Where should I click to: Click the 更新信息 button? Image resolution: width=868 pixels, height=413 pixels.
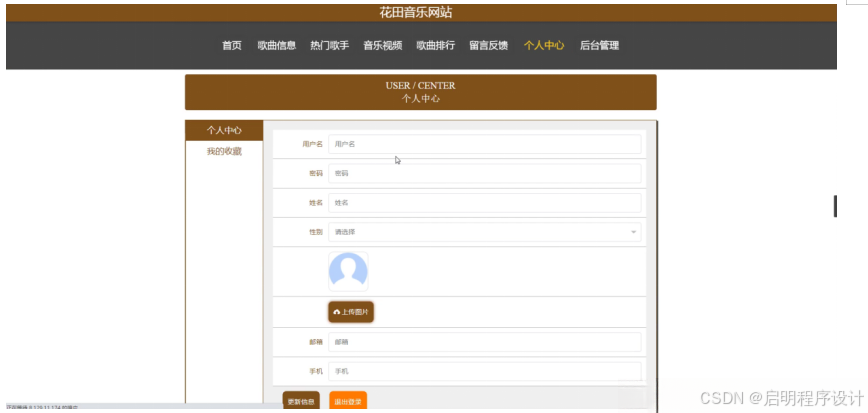click(x=301, y=401)
